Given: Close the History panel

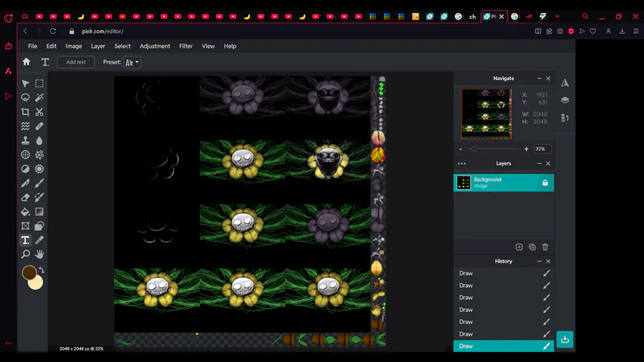Looking at the screenshot, I should tap(548, 261).
